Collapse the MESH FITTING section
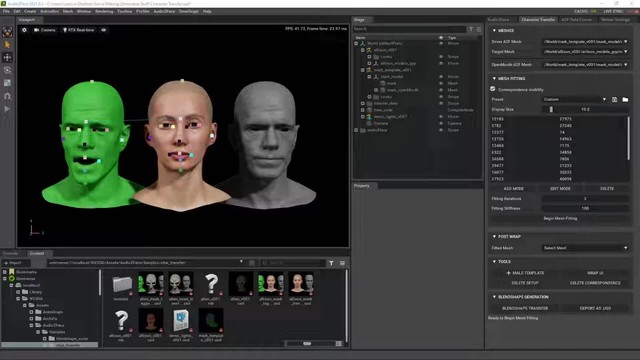Viewport: 640px width, 360px height. [495, 78]
